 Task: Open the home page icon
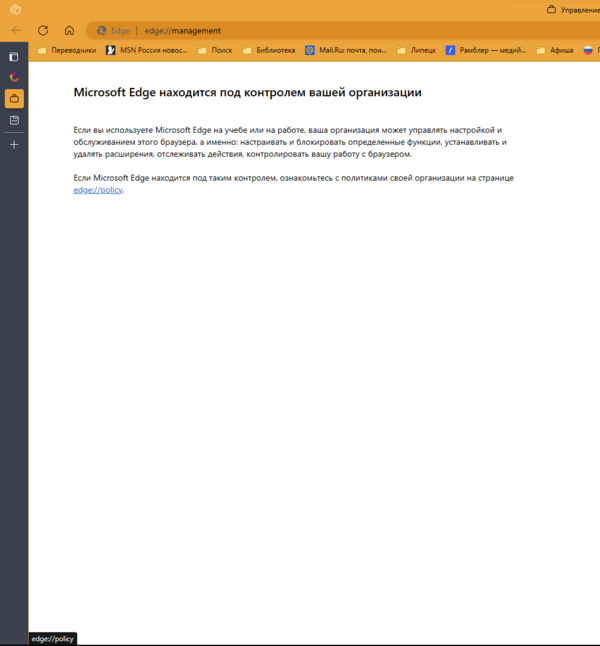(x=69, y=30)
